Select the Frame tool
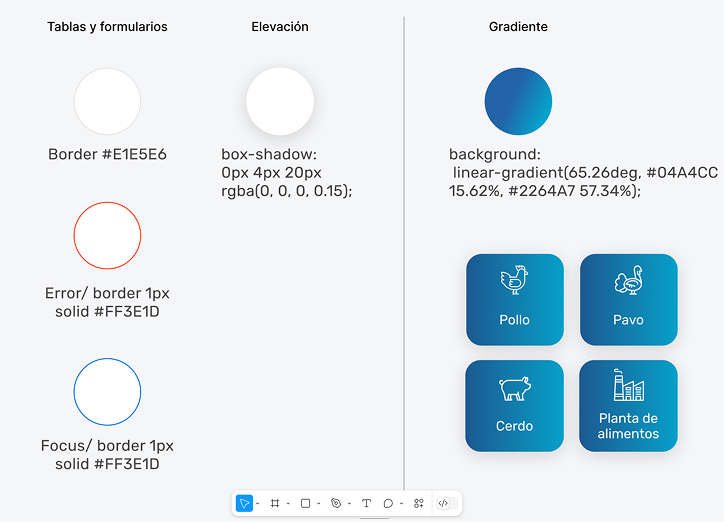This screenshot has height=522, width=724. tap(274, 503)
